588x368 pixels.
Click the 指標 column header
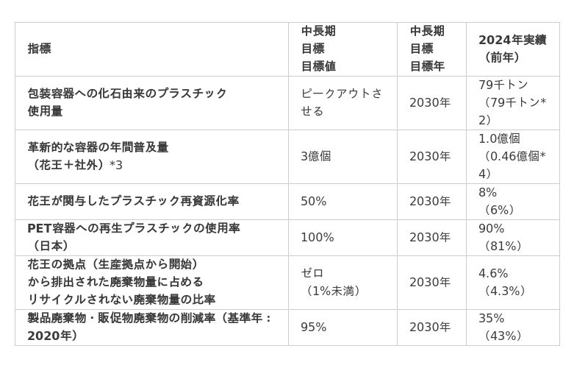(40, 49)
